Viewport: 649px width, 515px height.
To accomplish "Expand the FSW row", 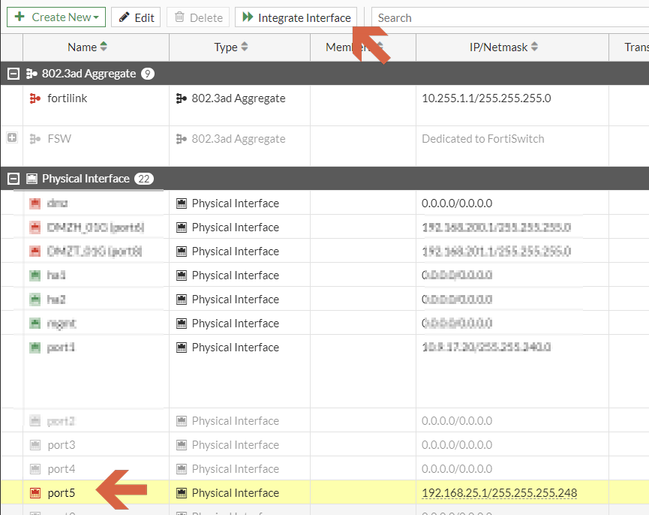I will 12,138.
